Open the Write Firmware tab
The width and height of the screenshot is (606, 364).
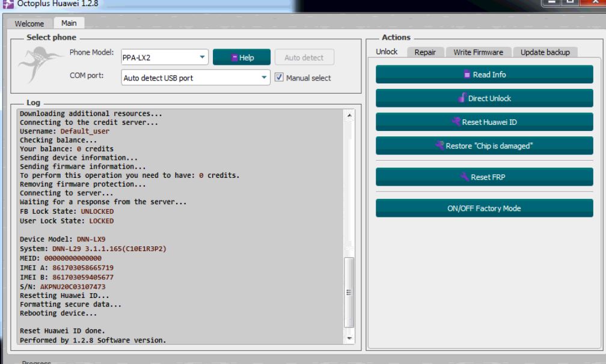[478, 52]
